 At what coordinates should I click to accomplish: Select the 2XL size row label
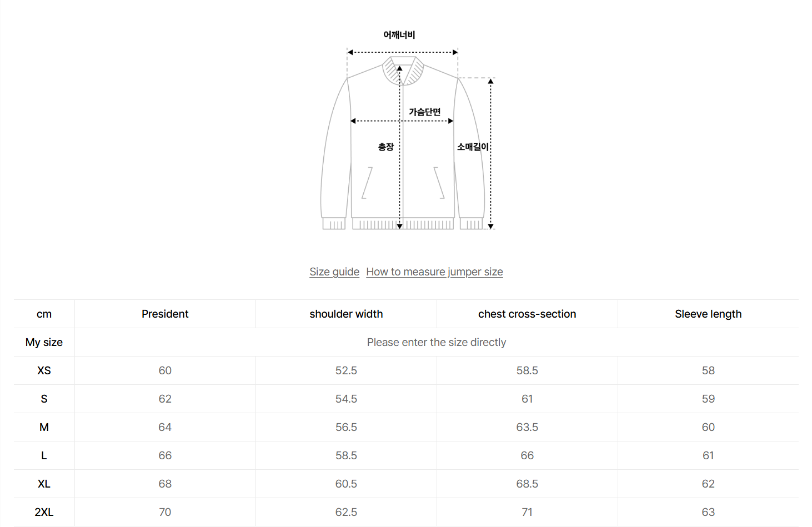(44, 512)
